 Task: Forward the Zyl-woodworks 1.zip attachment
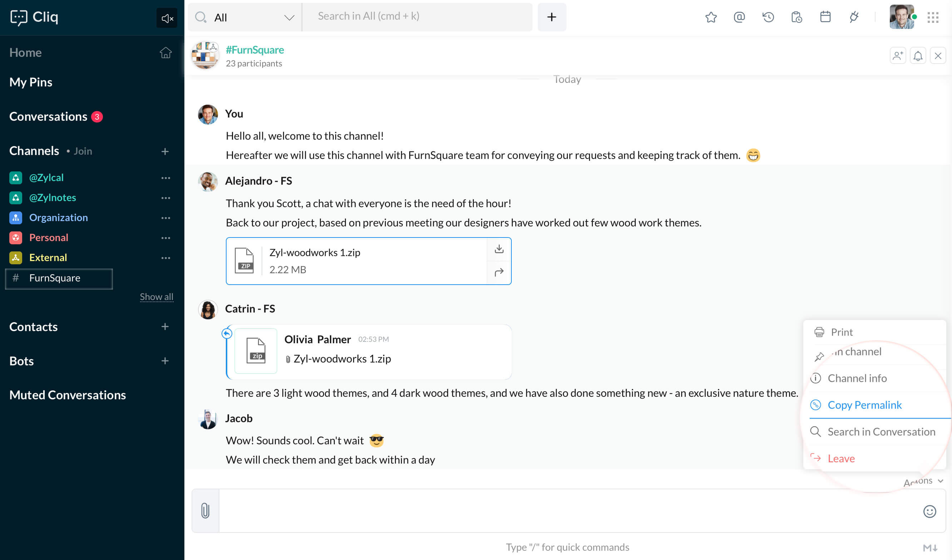[x=499, y=272]
